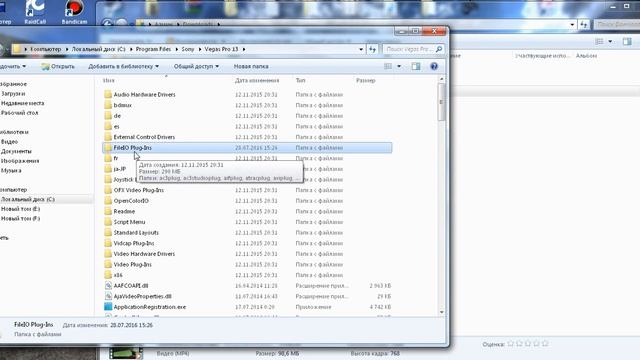This screenshot has width=640, height=360.
Task: Select the es folder icon
Action: (x=108, y=126)
